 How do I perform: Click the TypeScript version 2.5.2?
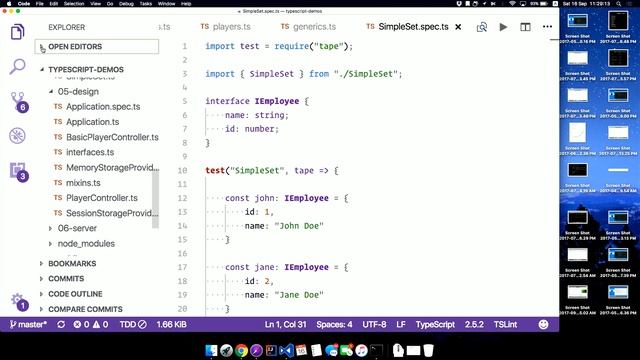(x=474, y=324)
